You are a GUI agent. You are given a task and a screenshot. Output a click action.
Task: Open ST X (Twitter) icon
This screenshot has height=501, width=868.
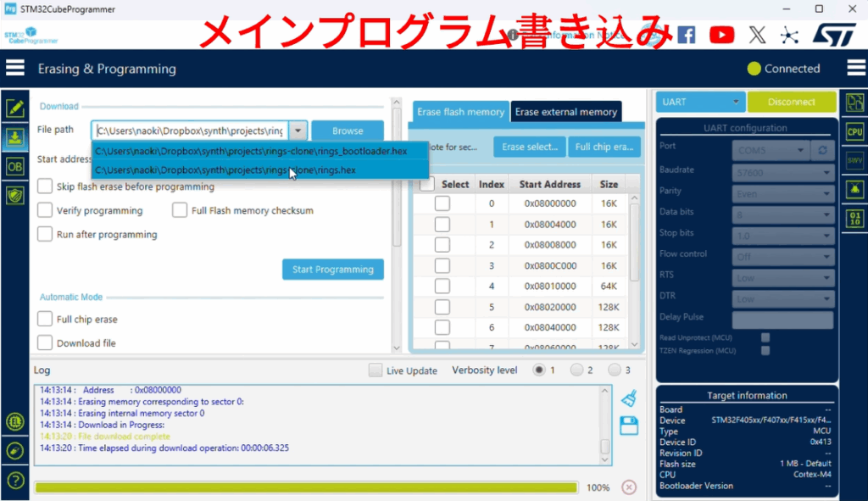point(757,35)
